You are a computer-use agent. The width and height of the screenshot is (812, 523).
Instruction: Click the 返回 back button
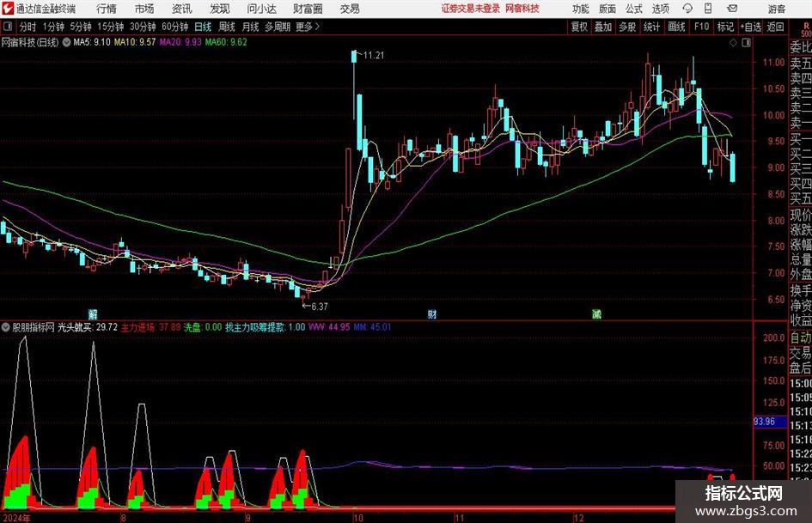pyautogui.click(x=775, y=27)
